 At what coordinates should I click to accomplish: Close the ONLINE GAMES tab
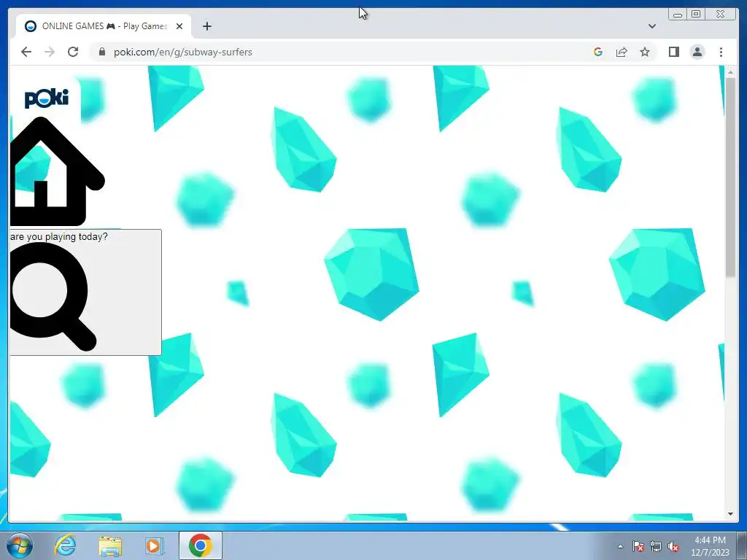(179, 26)
